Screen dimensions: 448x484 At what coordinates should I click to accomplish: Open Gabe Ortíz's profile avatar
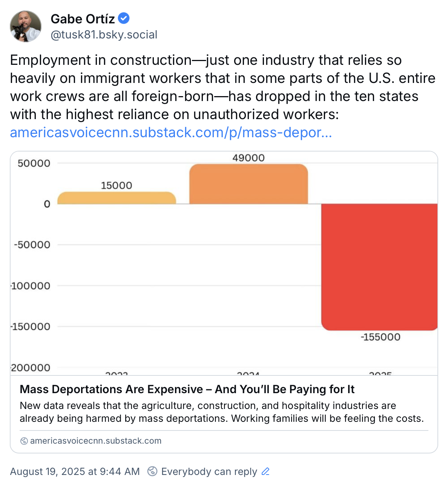point(26,26)
